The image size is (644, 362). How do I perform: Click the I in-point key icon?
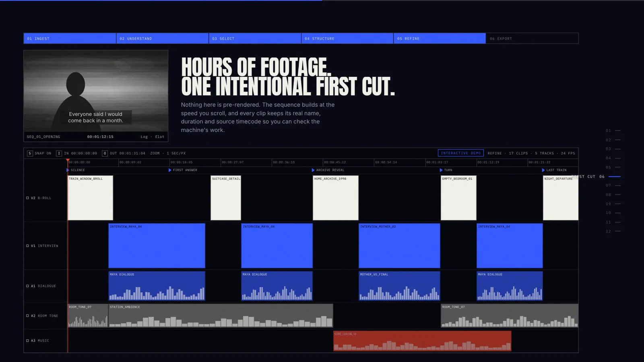(59, 153)
